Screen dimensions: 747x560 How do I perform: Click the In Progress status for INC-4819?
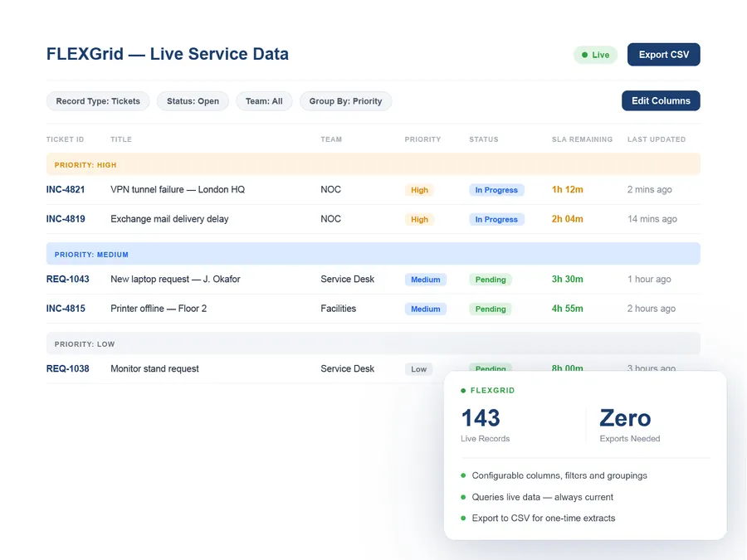pyautogui.click(x=496, y=220)
